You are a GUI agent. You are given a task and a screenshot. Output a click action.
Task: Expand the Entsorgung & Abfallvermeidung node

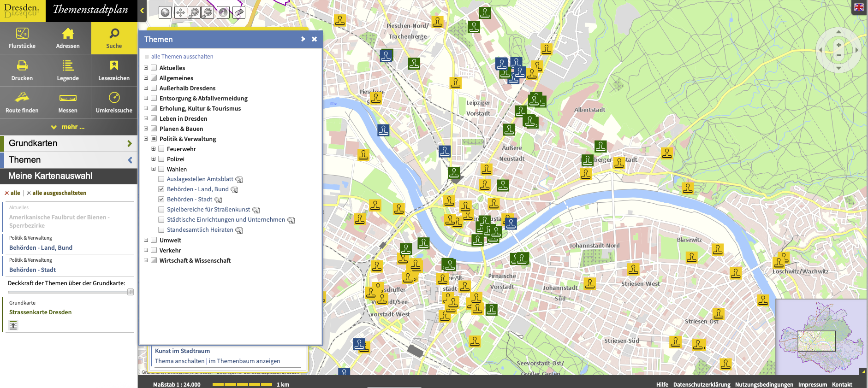146,98
